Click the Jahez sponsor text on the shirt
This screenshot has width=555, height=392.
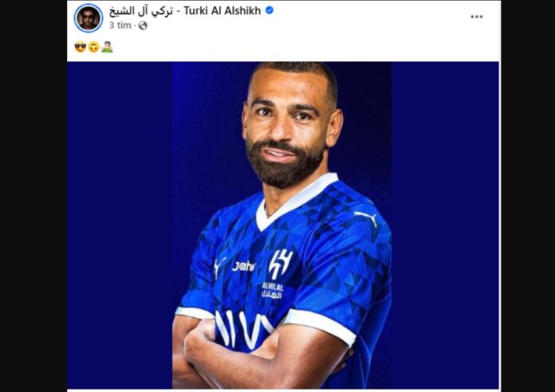[x=242, y=266]
